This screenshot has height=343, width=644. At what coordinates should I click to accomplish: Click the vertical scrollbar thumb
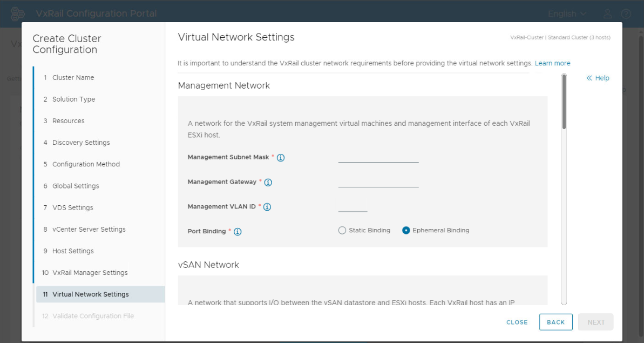(x=564, y=102)
